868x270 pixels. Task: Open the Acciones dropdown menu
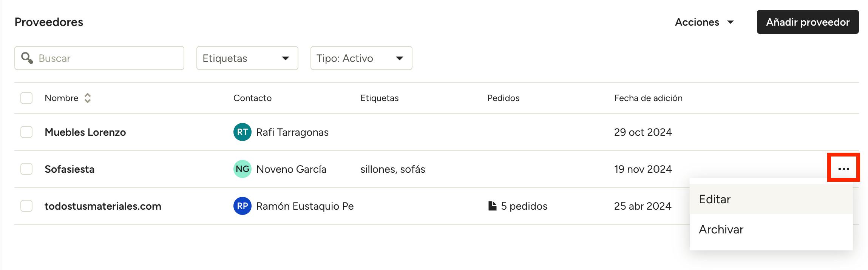704,22
